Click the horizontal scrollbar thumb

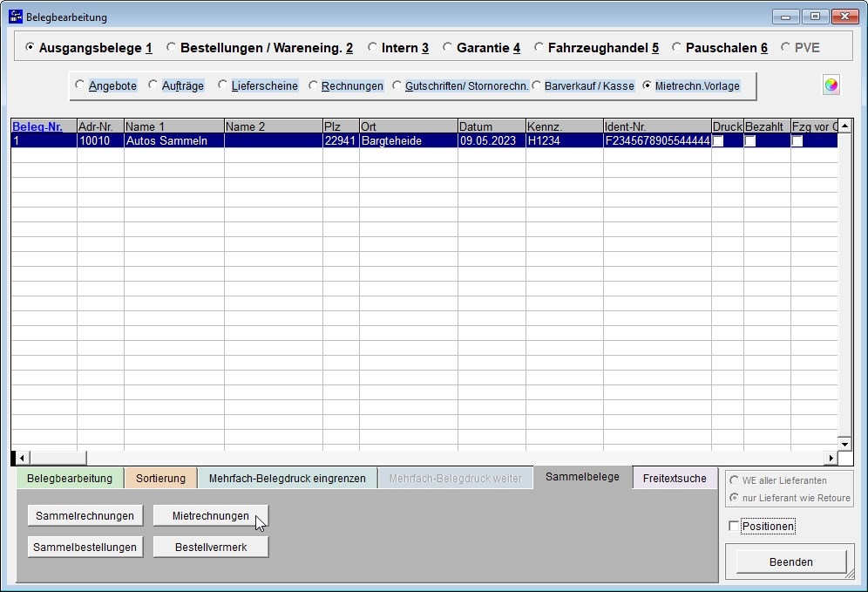(58, 458)
